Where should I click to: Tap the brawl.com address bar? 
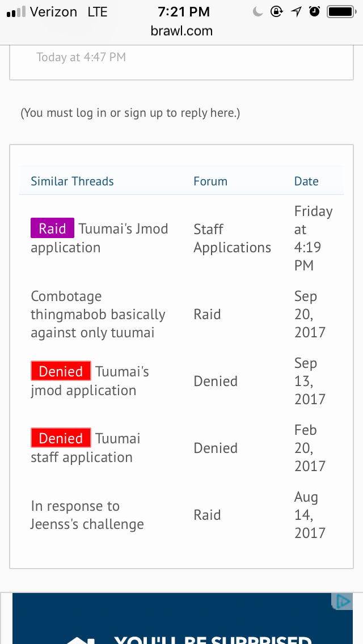[x=181, y=31]
